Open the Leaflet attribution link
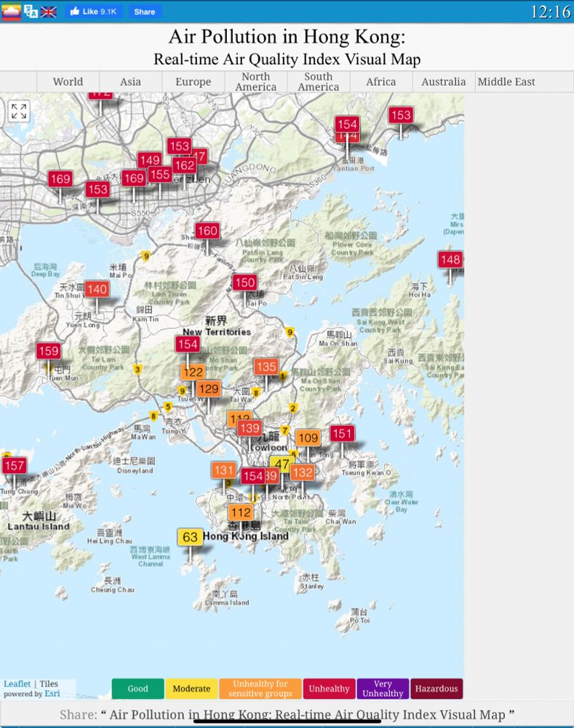The width and height of the screenshot is (574, 728). (17, 684)
